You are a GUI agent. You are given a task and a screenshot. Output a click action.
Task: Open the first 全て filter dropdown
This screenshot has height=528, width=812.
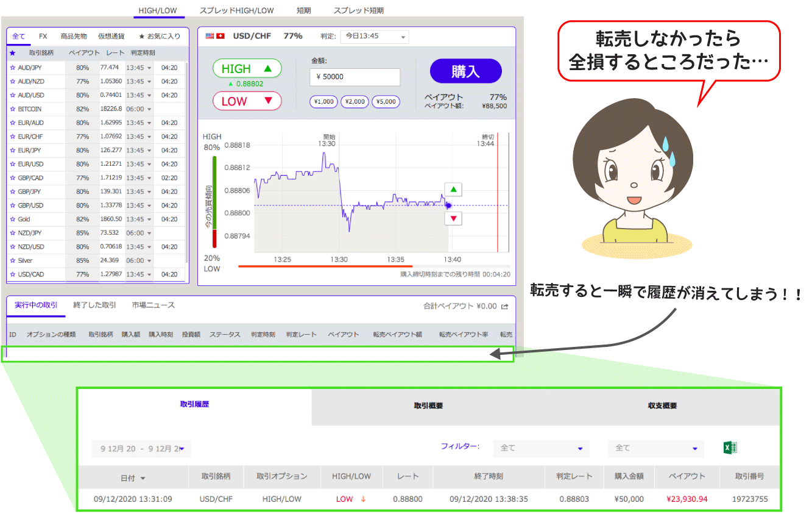tap(540, 448)
